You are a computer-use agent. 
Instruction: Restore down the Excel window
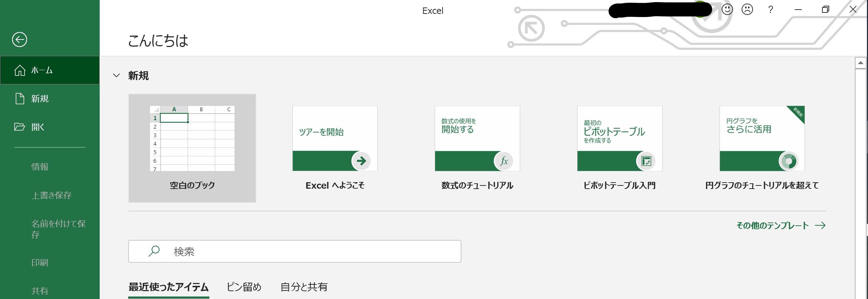(x=825, y=10)
